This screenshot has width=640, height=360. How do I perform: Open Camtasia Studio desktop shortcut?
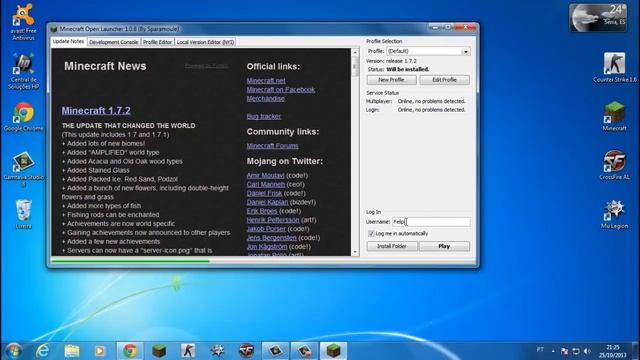(x=23, y=169)
